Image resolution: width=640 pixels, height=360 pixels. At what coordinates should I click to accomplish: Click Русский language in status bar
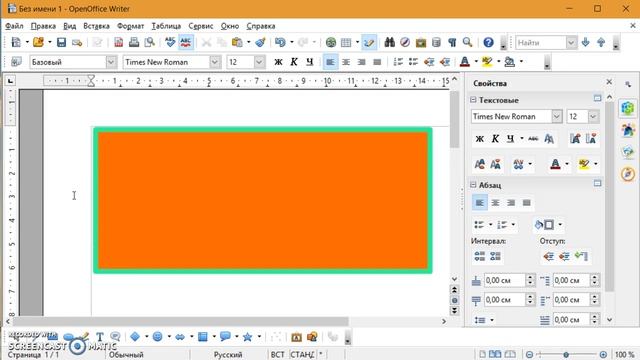tap(228, 355)
